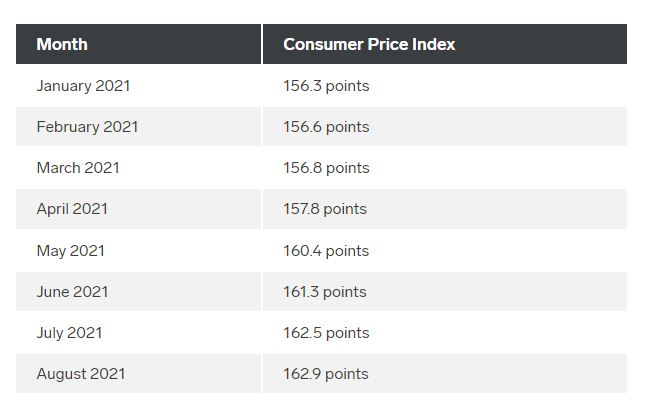Select the May 2021 cell
This screenshot has height=416, width=651.
point(138,251)
